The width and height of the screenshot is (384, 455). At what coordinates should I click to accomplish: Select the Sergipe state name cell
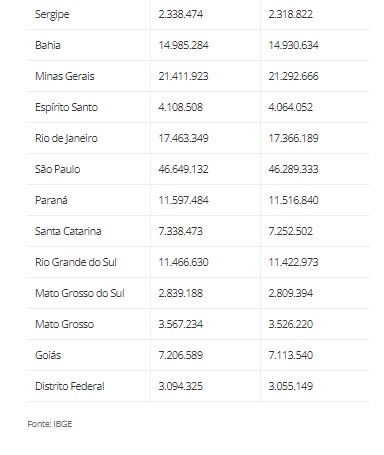point(52,14)
